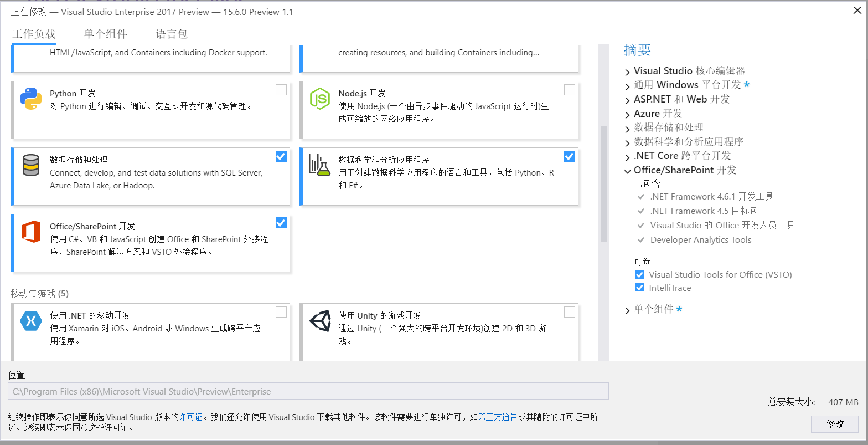868x445 pixels.
Task: Click the Node.js hexagon icon
Action: click(319, 99)
